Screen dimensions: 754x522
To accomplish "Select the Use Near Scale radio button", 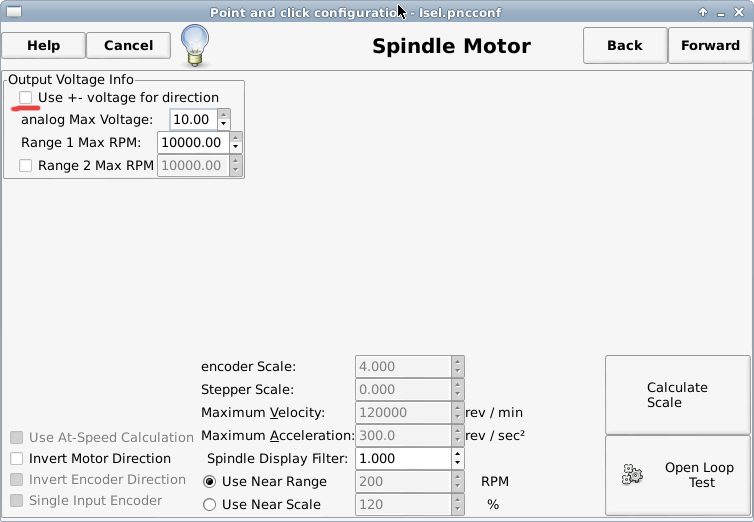I will (209, 505).
